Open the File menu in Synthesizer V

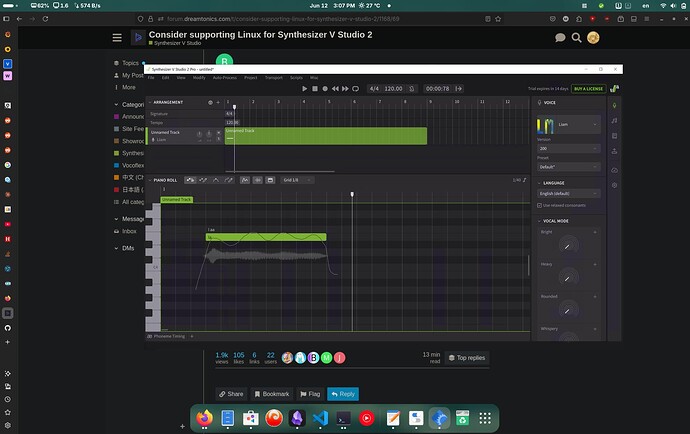pyautogui.click(x=151, y=77)
